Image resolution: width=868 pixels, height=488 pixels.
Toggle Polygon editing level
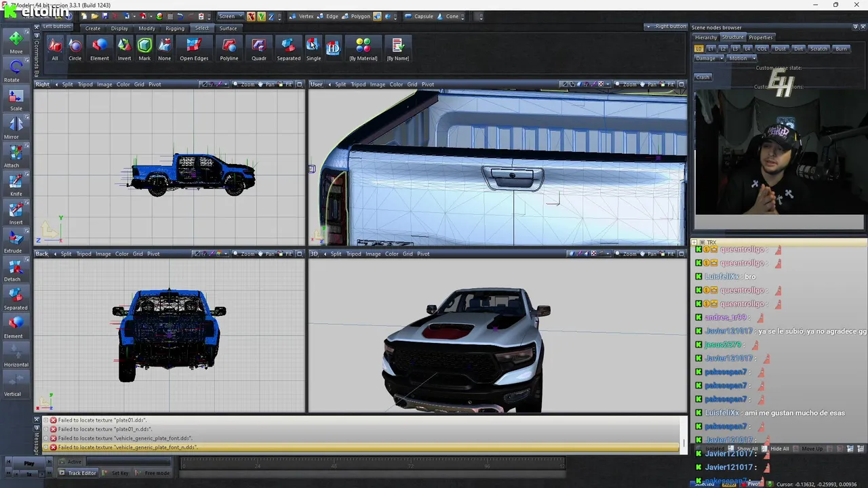pyautogui.click(x=357, y=16)
